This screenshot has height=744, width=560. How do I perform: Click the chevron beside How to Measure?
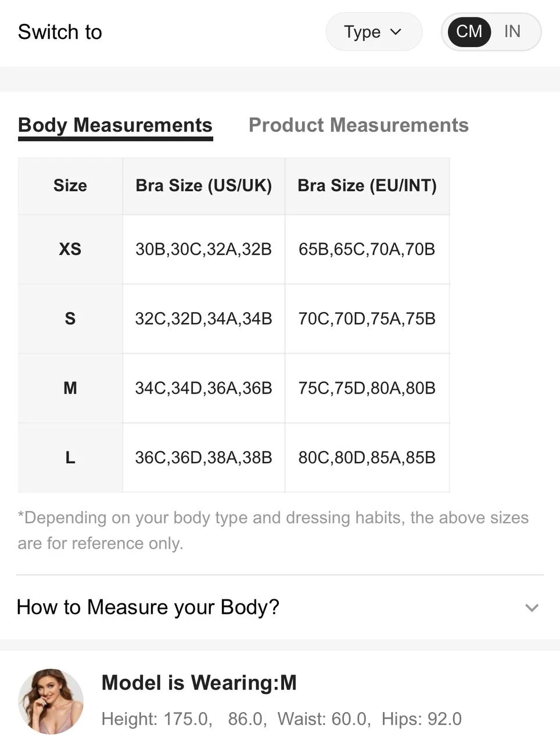click(x=532, y=608)
